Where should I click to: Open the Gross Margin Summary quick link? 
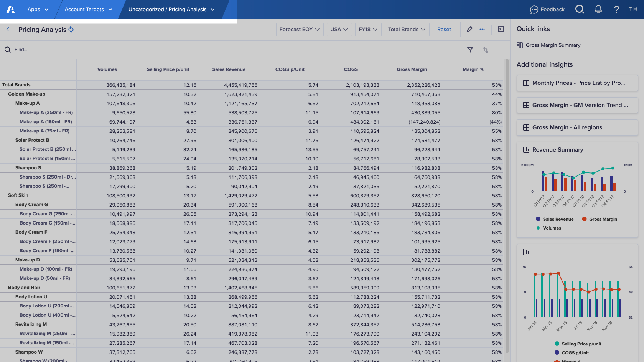(553, 45)
